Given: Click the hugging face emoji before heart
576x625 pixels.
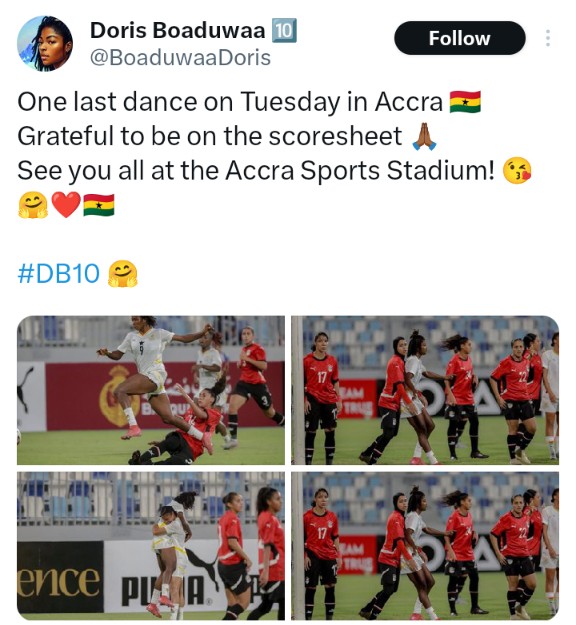Looking at the screenshot, I should 33,205.
